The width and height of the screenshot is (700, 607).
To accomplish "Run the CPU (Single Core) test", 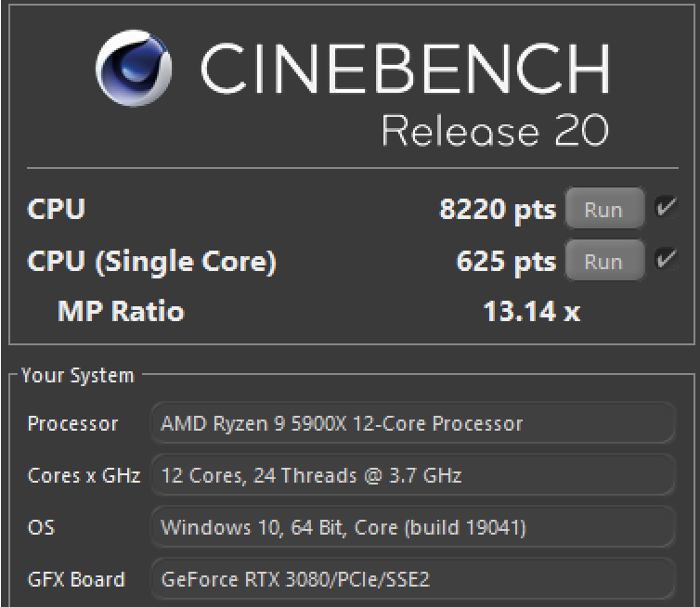I will 604,261.
